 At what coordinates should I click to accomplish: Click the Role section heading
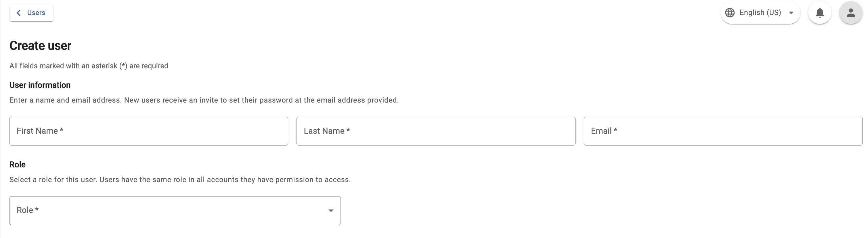tap(18, 165)
